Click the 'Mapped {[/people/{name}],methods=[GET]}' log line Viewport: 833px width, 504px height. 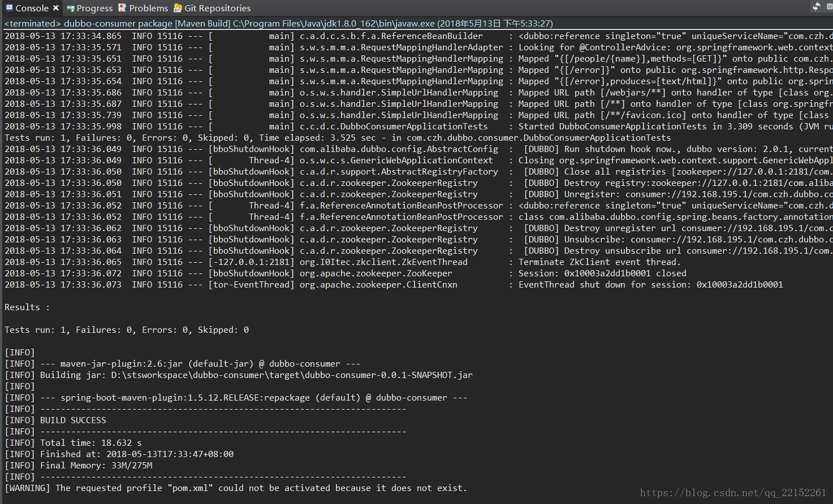point(418,59)
